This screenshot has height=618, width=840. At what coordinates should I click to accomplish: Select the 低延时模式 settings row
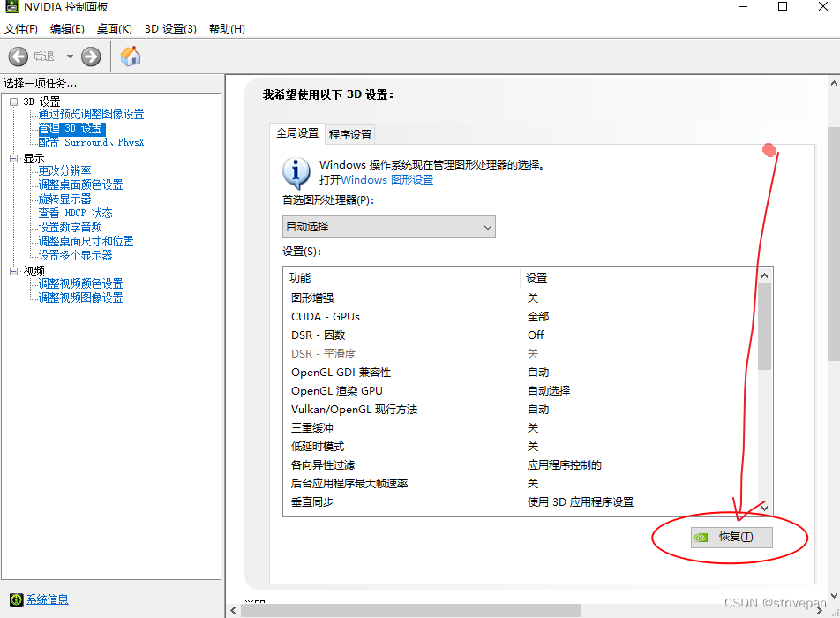click(521, 447)
